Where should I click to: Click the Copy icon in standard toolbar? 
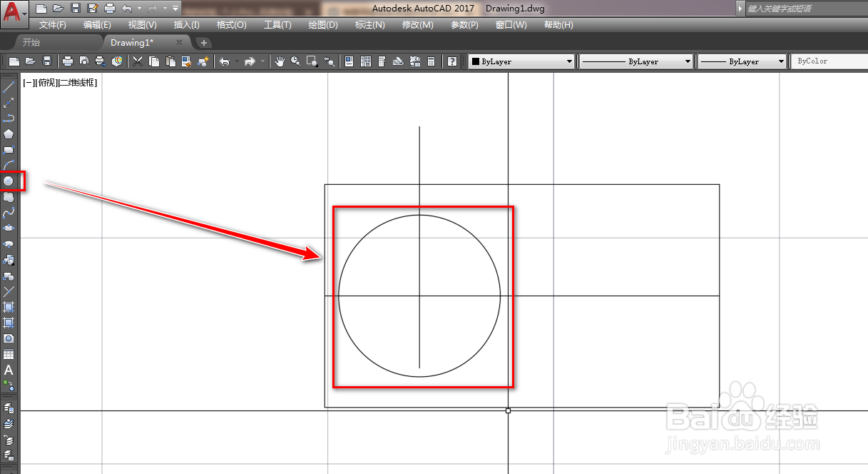coord(153,61)
